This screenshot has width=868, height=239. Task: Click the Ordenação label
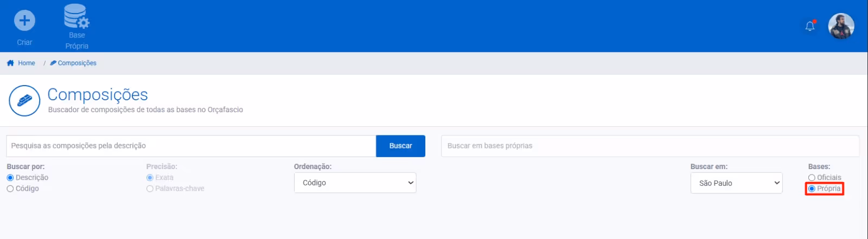tap(312, 166)
